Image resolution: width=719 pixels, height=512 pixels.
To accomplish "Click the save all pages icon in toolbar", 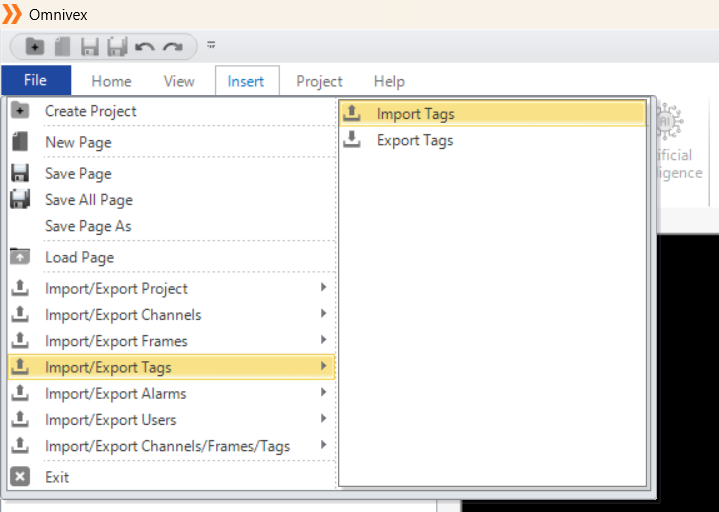I will point(117,47).
